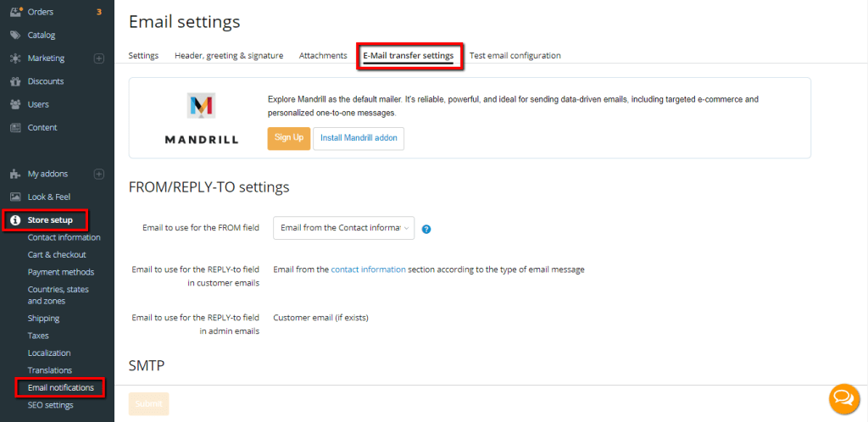
Task: Select E-Mail transfer settings tab
Action: [409, 55]
